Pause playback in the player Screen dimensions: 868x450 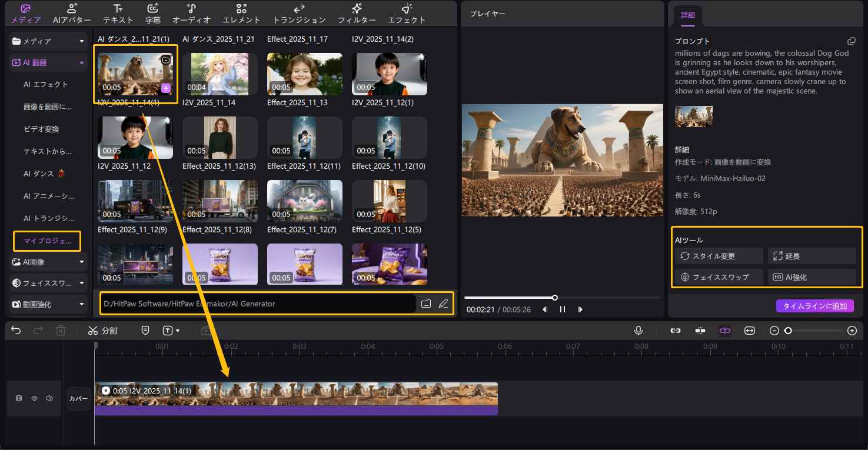click(563, 309)
